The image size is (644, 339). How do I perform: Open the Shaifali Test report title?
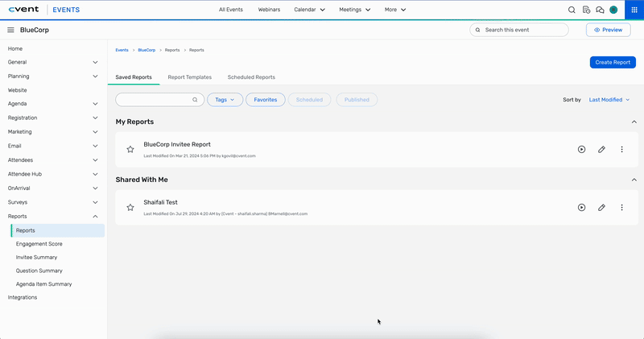coord(160,203)
